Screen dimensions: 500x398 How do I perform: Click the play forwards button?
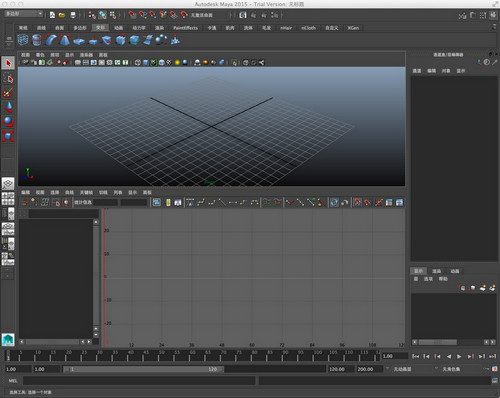coord(459,356)
